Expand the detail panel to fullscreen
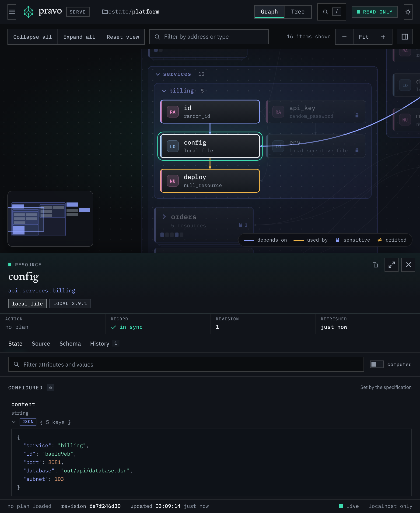This screenshot has width=420, height=513. coord(392,265)
